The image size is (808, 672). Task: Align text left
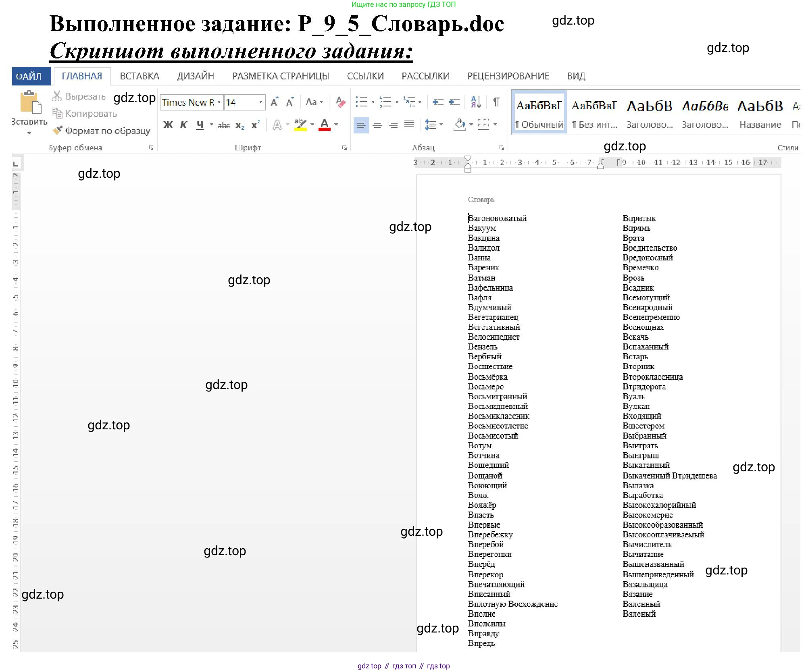361,125
